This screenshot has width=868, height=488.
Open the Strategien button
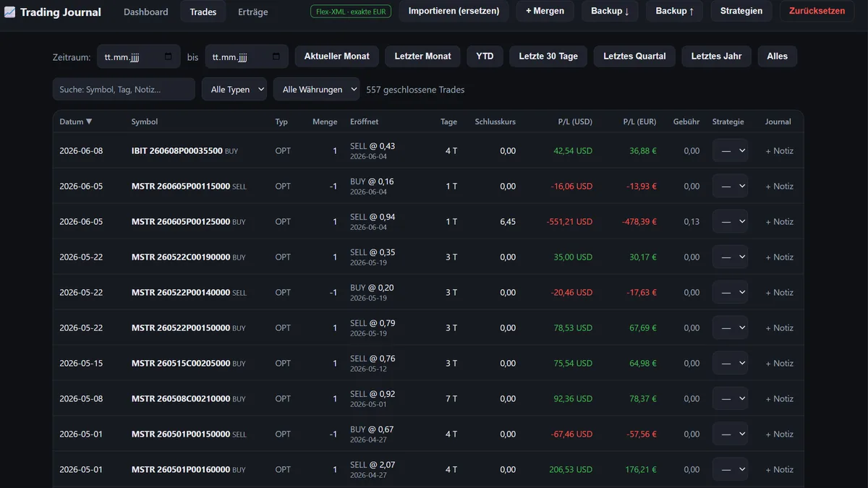[x=741, y=11]
